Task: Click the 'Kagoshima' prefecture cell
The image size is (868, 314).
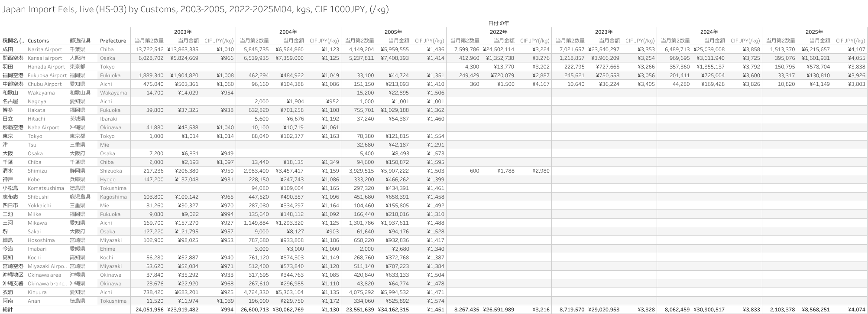Action: point(113,197)
